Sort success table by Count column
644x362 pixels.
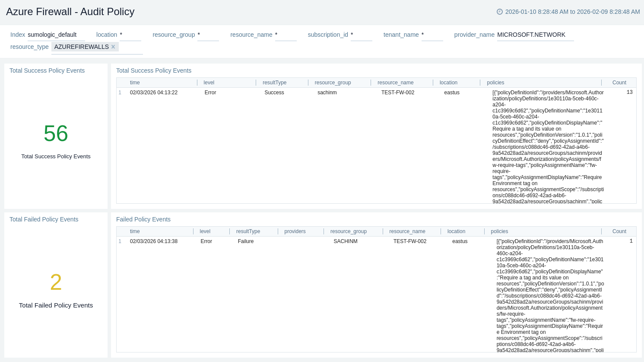[619, 83]
